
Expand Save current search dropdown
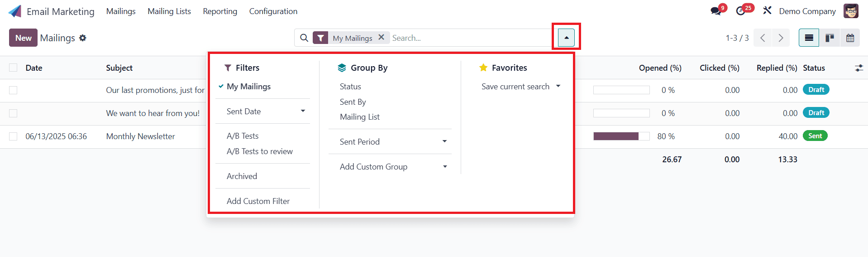(520, 87)
